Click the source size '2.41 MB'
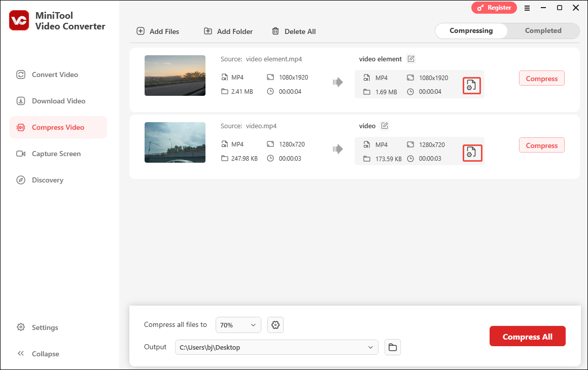The height and width of the screenshot is (370, 588). pyautogui.click(x=242, y=91)
